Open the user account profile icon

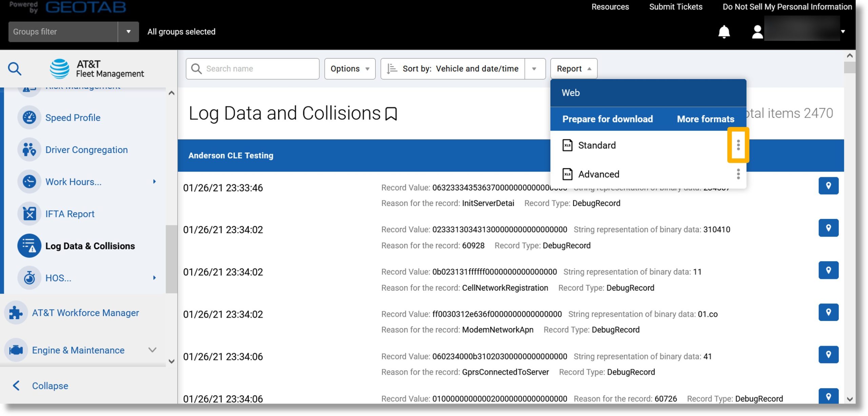[757, 32]
